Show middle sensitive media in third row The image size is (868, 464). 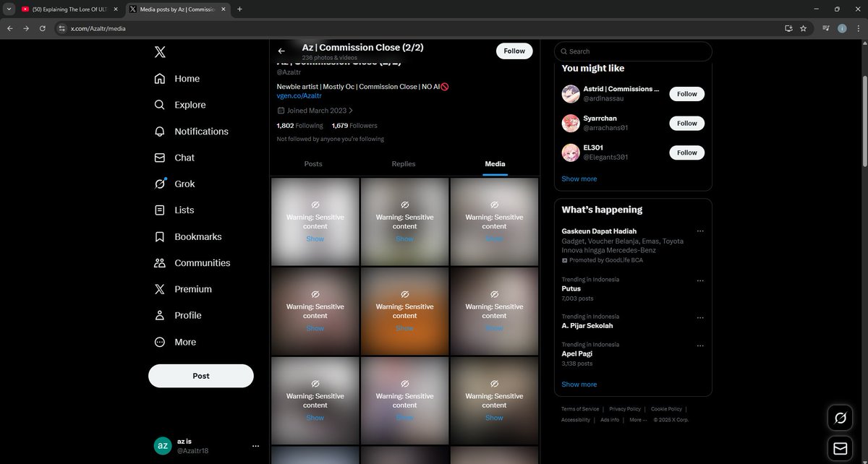click(x=405, y=418)
